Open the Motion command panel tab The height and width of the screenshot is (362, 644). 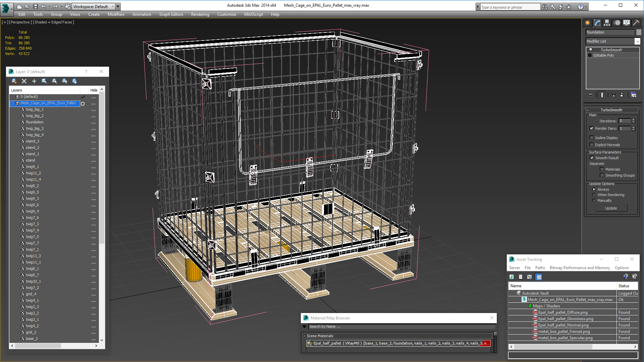tap(617, 23)
